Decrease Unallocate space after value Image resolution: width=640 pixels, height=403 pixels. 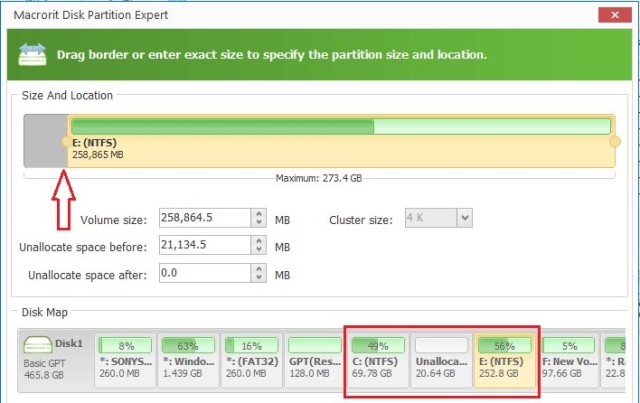[259, 277]
